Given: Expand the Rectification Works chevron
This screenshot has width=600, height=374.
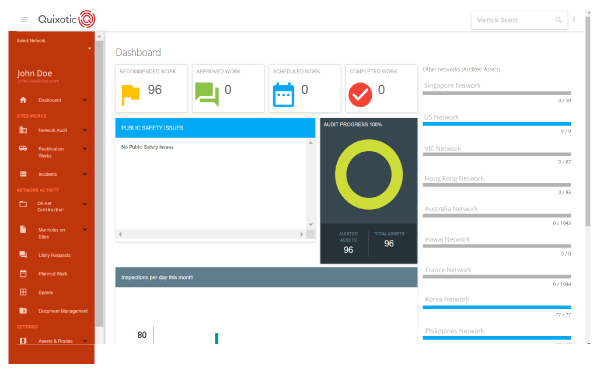Looking at the screenshot, I should point(85,149).
